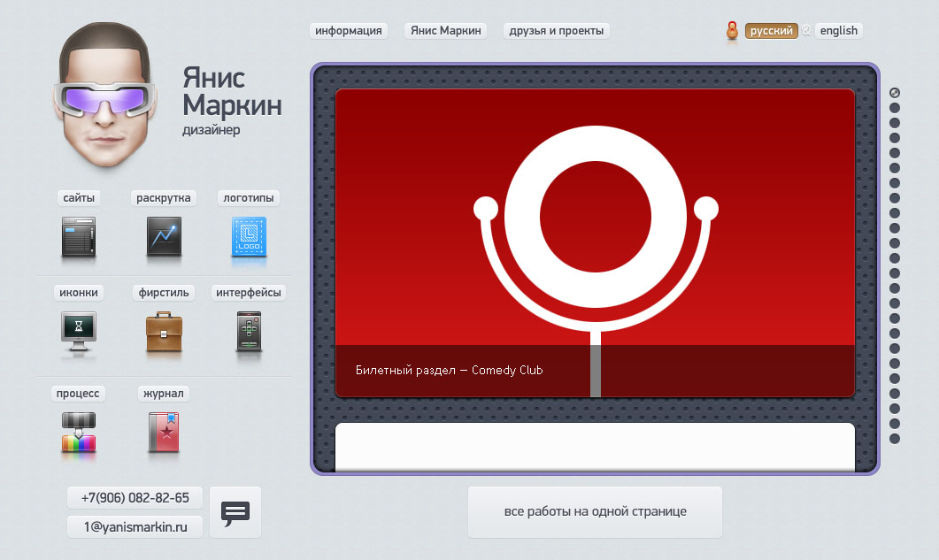Click the brown briefcase icon
Screen dimensions: 939x560
(x=164, y=331)
